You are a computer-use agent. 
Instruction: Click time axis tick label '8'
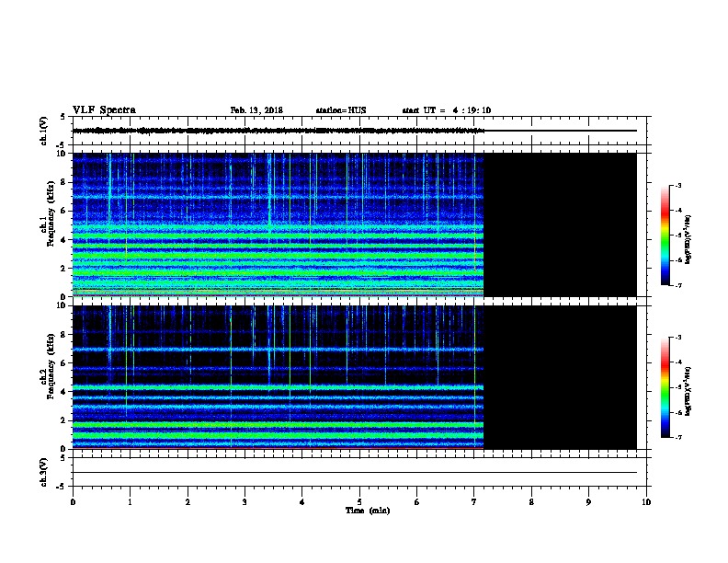tap(531, 502)
